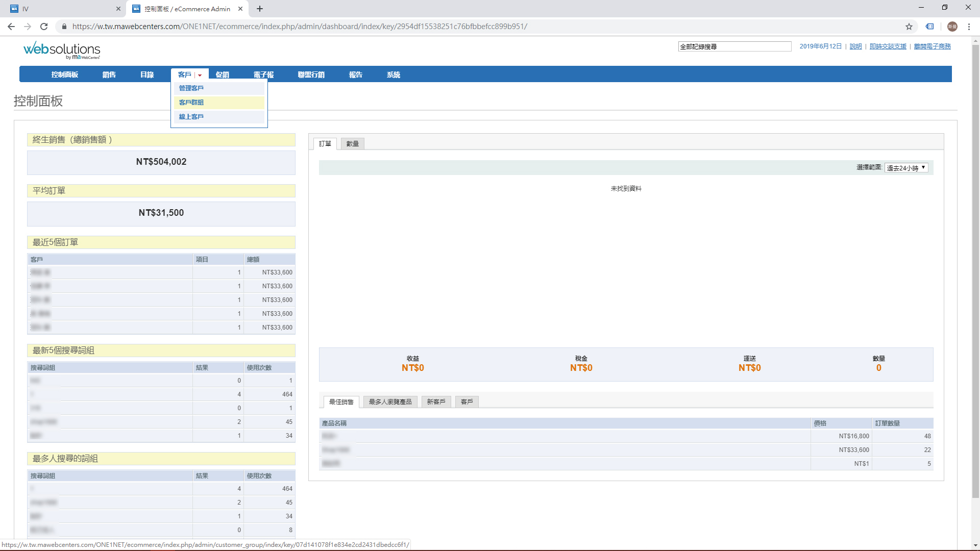Switch to the IV browser tab
Screen dimensions: 980x551
tap(65, 9)
